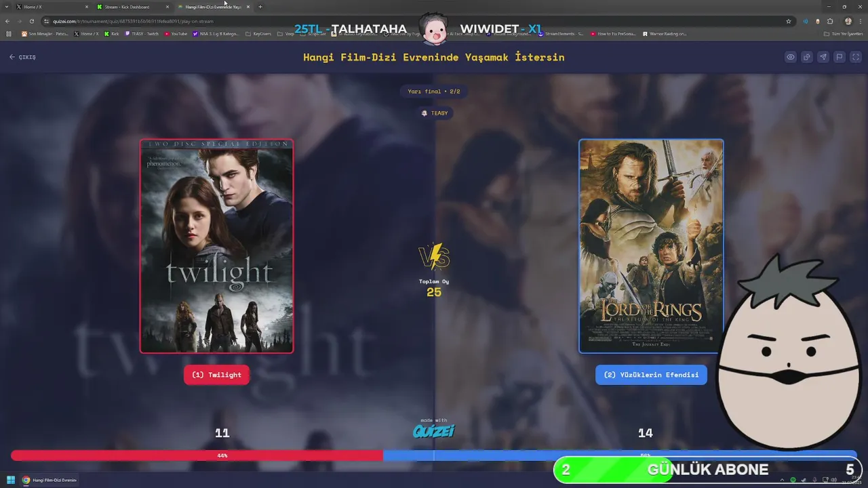This screenshot has height=488, width=868.
Task: Open the Chrome profile avatar
Action: pos(848,21)
